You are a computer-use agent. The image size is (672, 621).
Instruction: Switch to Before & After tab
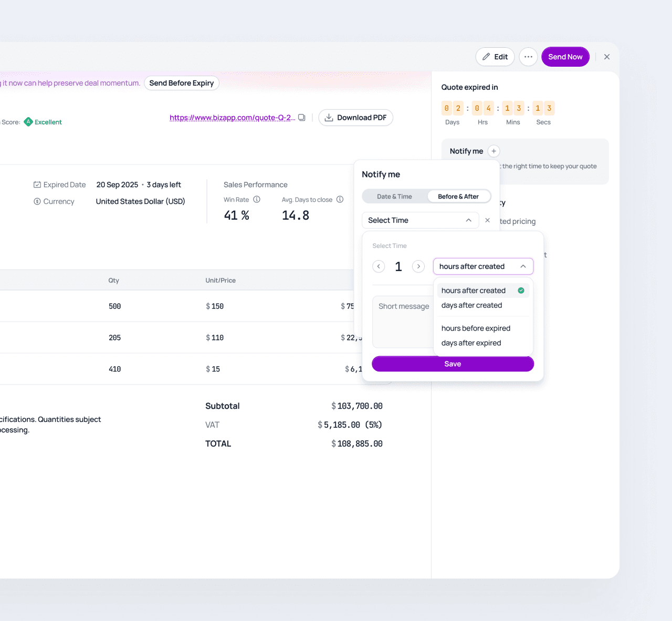pos(458,196)
